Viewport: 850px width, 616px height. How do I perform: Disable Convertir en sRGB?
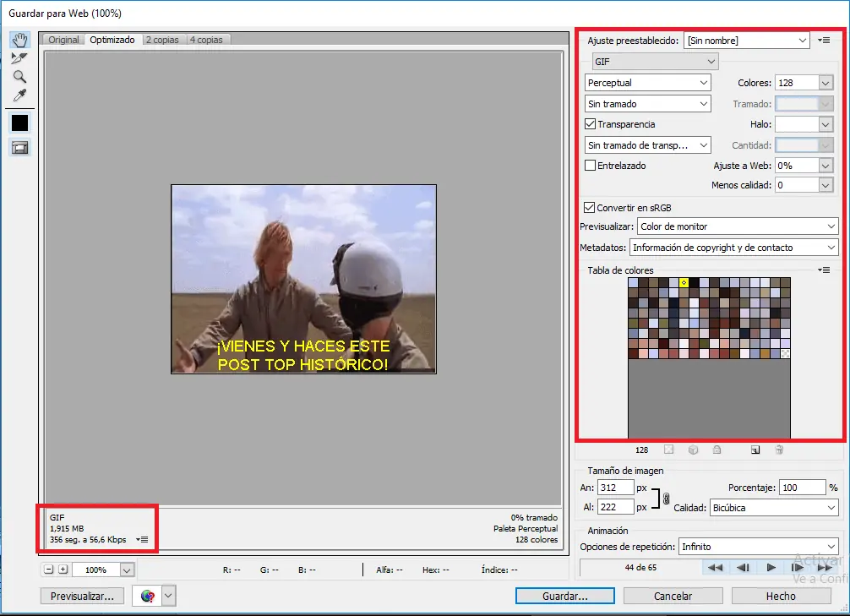pyautogui.click(x=589, y=207)
